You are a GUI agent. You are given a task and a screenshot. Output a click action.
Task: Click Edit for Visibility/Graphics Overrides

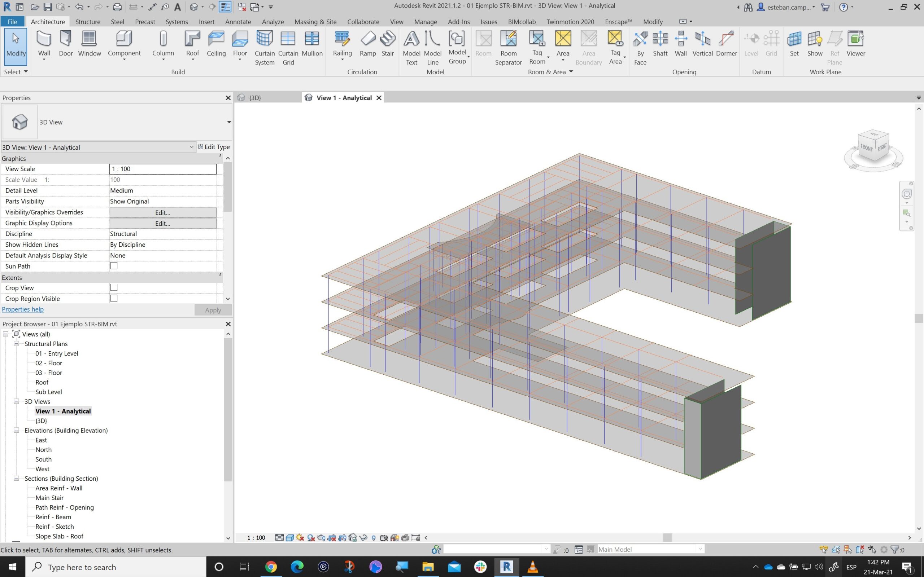pos(163,212)
